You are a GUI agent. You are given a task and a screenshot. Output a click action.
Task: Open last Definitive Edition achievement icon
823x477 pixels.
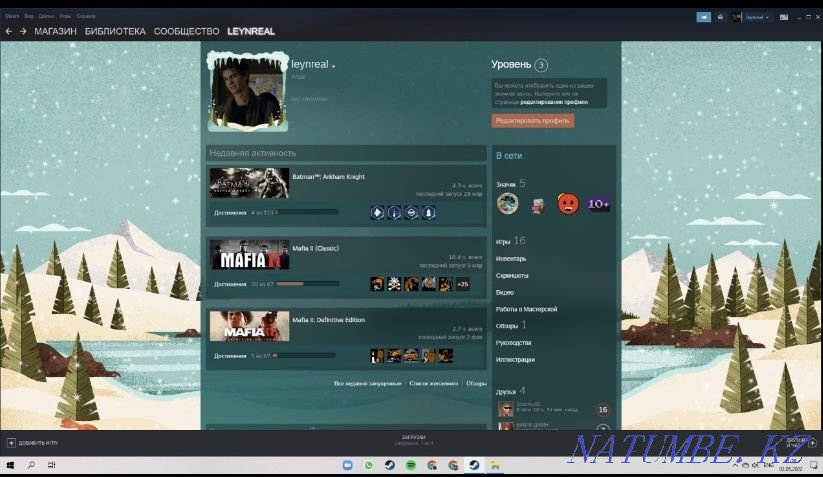pyautogui.click(x=446, y=356)
